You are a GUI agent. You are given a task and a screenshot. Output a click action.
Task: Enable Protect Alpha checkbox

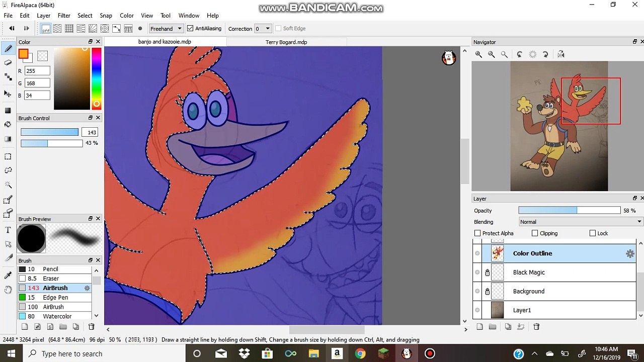point(477,233)
